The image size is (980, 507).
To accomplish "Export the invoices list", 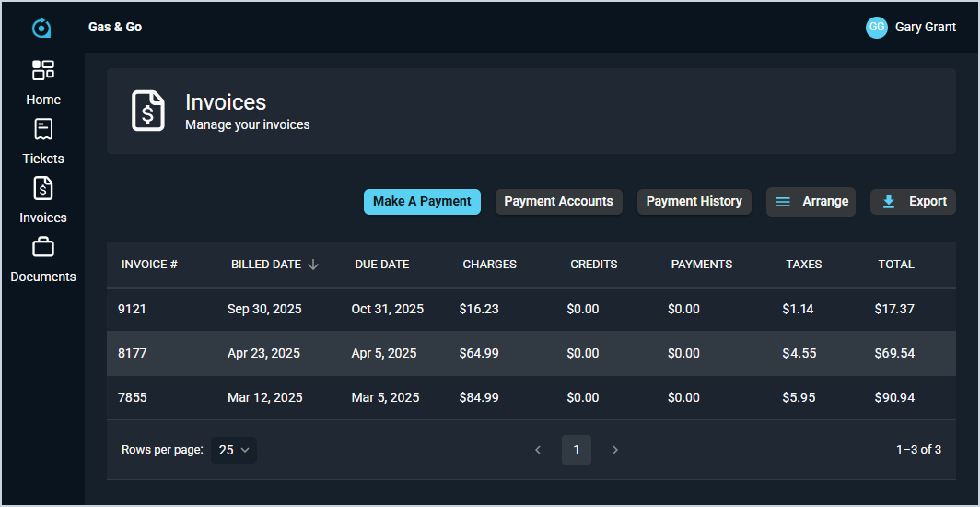I will 913,202.
